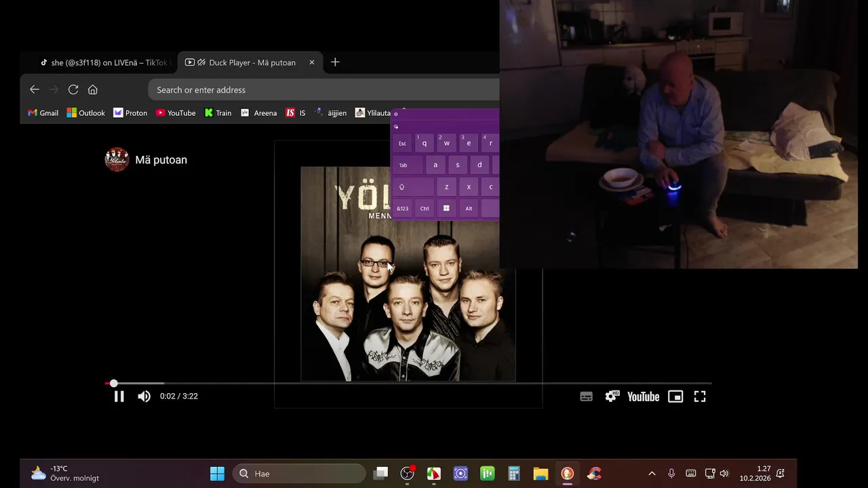868x488 pixels.
Task: Open the clock showing 1.27 10.2.2026
Action: tap(755, 474)
